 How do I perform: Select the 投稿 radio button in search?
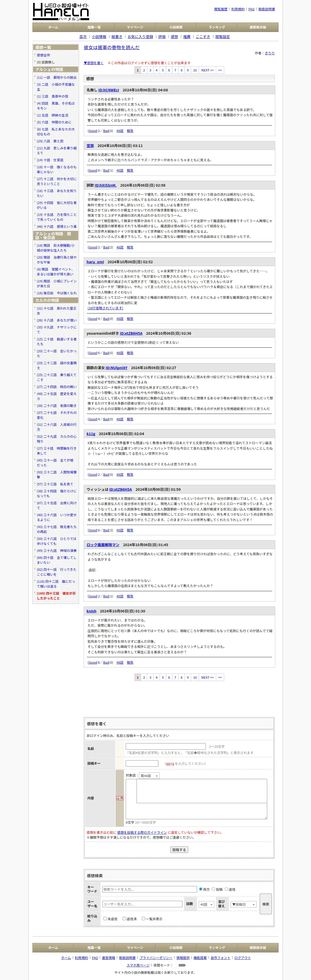click(x=214, y=889)
